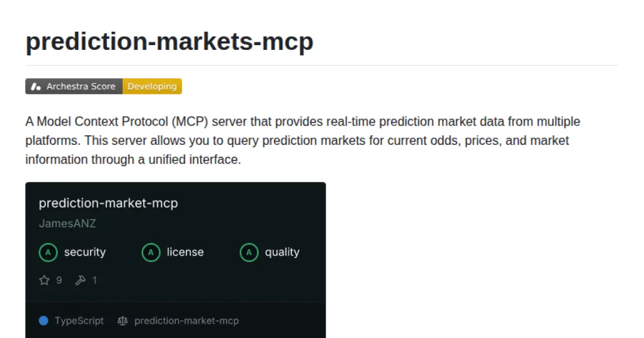Click the Archestra logo icon on the score badge

pyautogui.click(x=35, y=86)
